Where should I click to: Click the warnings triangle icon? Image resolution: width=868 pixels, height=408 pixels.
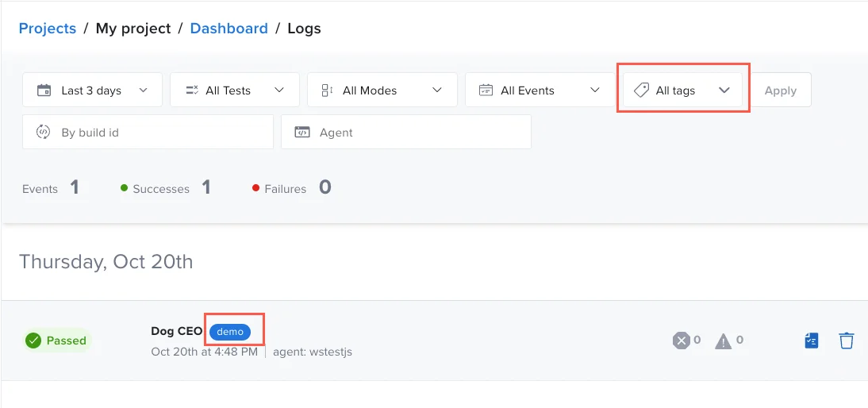point(723,341)
